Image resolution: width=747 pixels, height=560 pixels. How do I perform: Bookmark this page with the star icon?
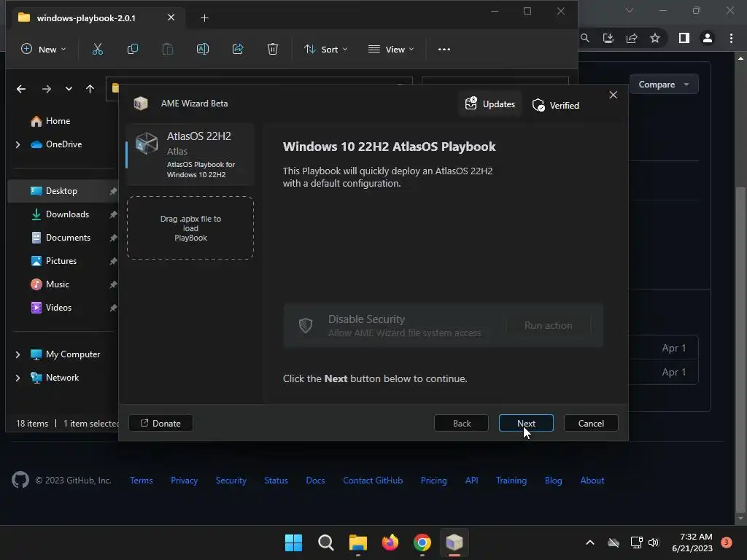tap(655, 38)
